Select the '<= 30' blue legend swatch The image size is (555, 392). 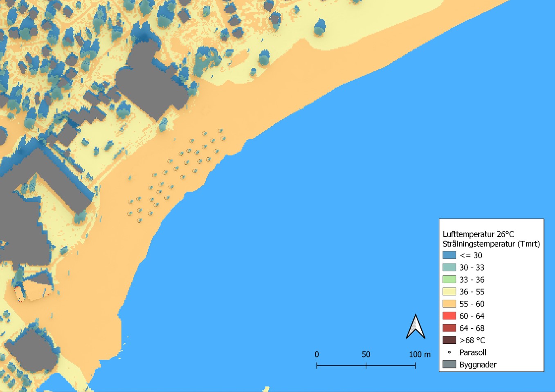[449, 255]
